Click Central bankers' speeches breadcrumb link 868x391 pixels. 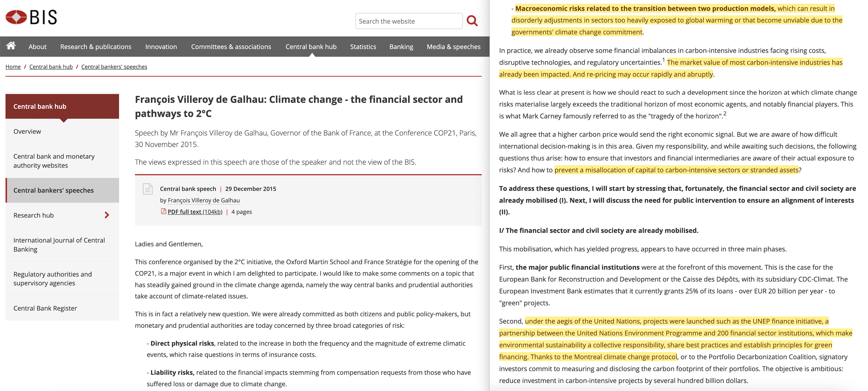pyautogui.click(x=114, y=67)
